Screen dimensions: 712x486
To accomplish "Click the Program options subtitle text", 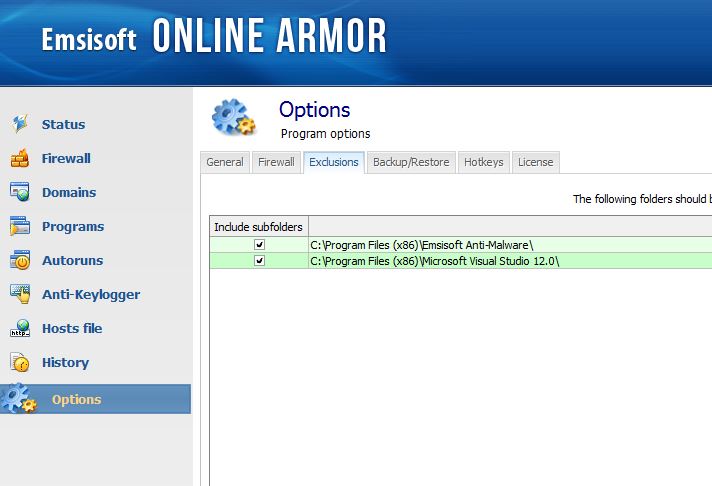I will pos(326,134).
